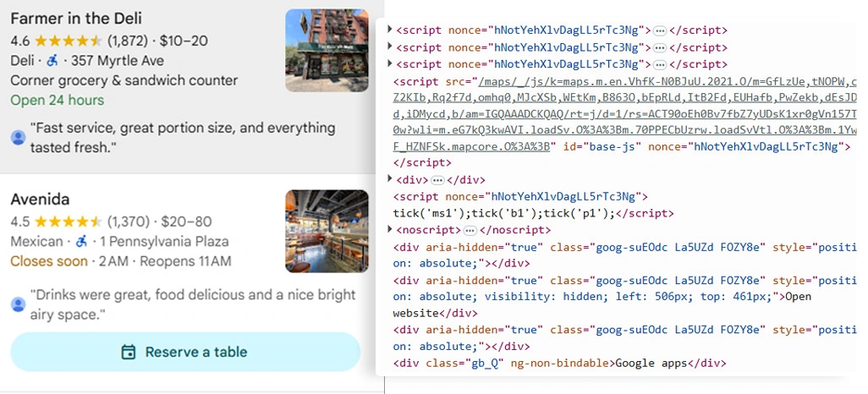Click reviewer avatar beside "Drinks were great" review
Image resolution: width=868 pixels, height=394 pixels.
click(19, 304)
